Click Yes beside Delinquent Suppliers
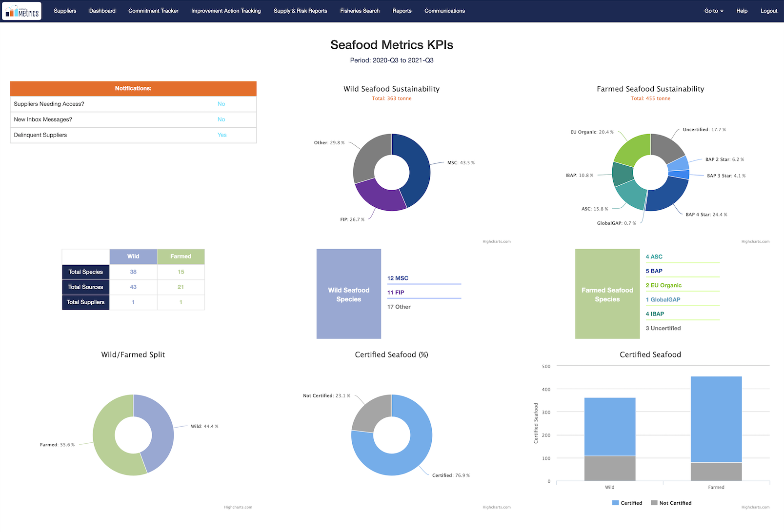 point(222,135)
